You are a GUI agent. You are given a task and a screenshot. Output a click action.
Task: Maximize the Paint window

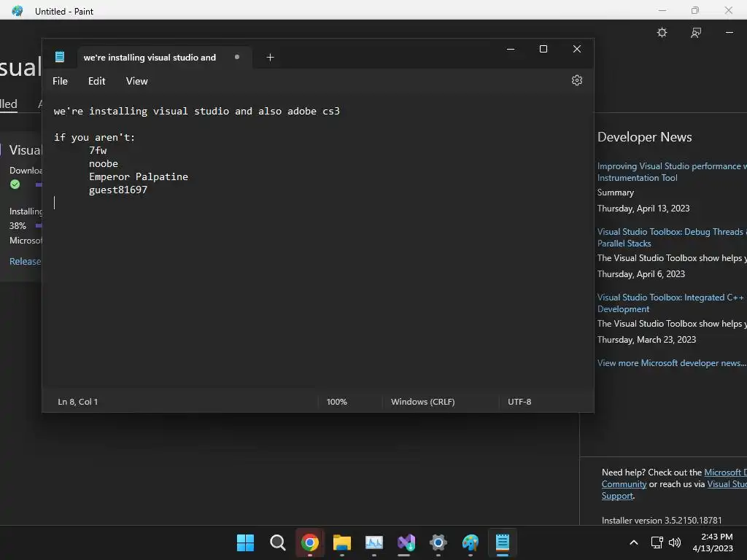tap(695, 10)
